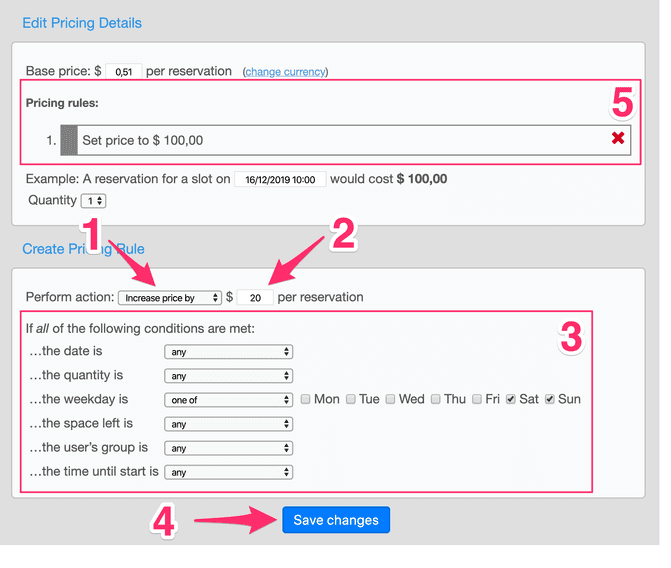
Task: Open the example Quantity selector
Action: point(94,201)
